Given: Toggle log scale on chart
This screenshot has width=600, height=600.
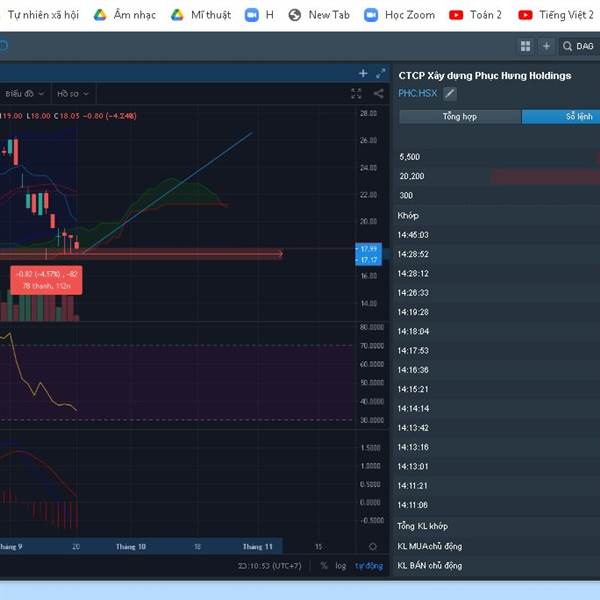Looking at the screenshot, I should [341, 566].
